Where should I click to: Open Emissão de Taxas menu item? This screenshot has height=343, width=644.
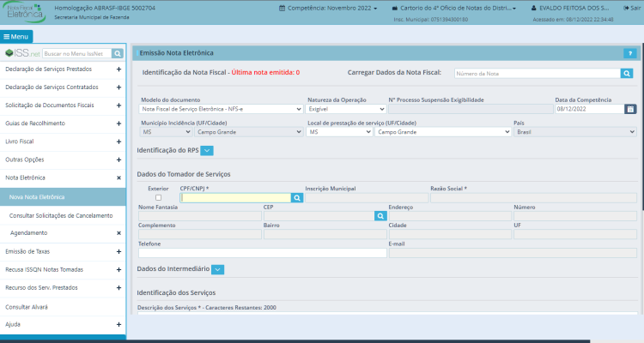(27, 251)
